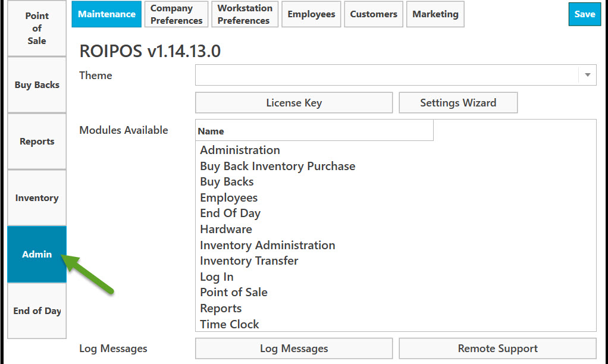This screenshot has height=364, width=608.
Task: Open the Point of Sale section
Action: (37, 29)
